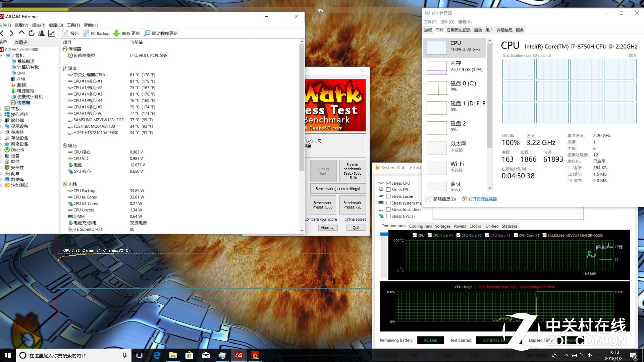Screen dimensions: 644x362
Task: Enable the Stress FPU checkbox
Action: tap(388, 190)
